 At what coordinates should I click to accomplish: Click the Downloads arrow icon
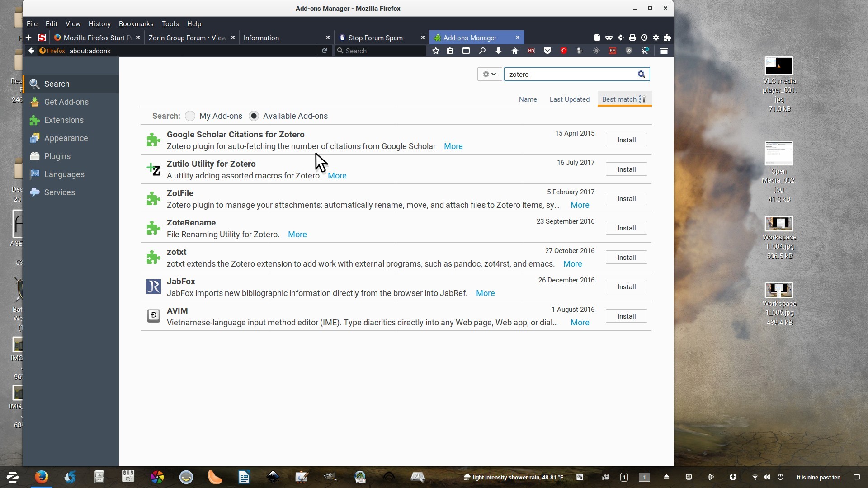coord(499,51)
